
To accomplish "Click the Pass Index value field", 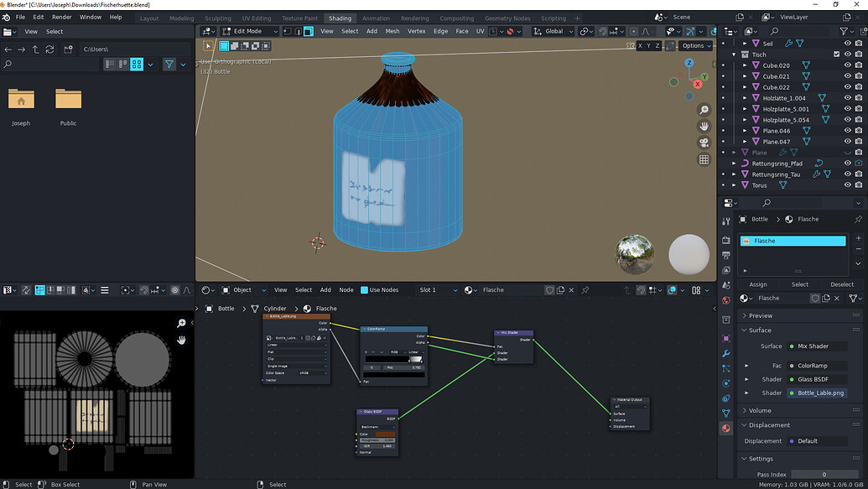I will point(824,475).
